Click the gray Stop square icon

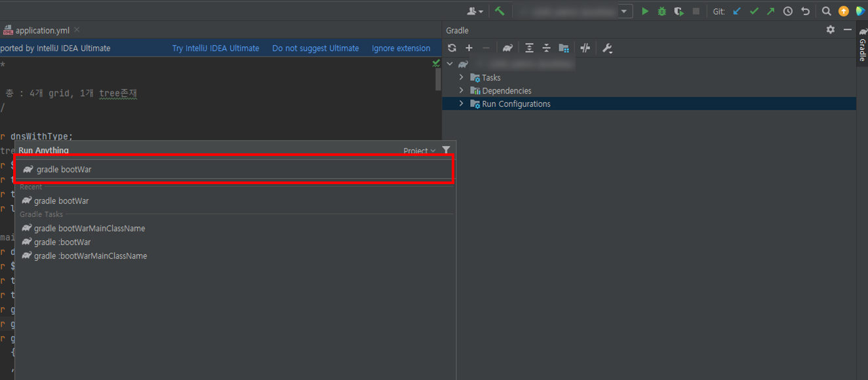[x=696, y=11]
